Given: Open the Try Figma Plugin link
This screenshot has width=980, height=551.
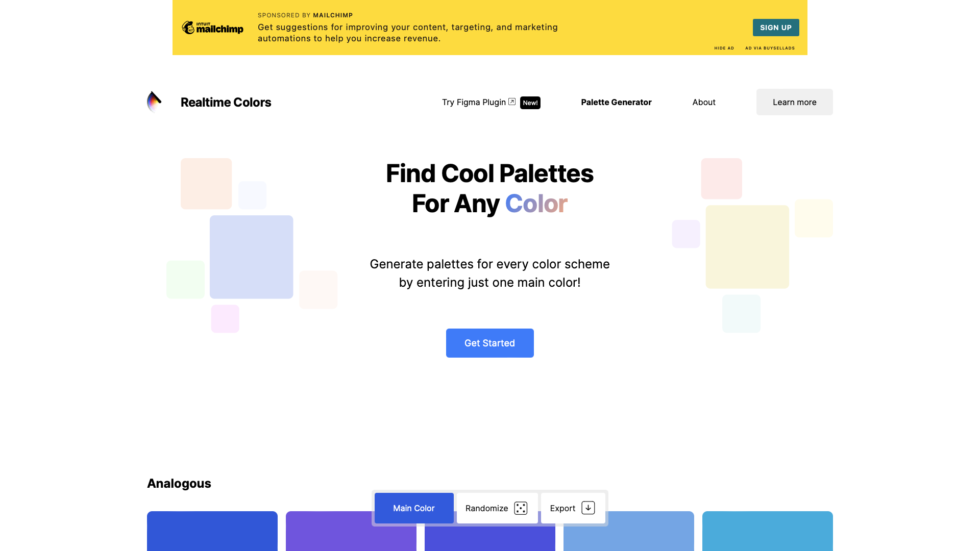Looking at the screenshot, I should point(474,102).
